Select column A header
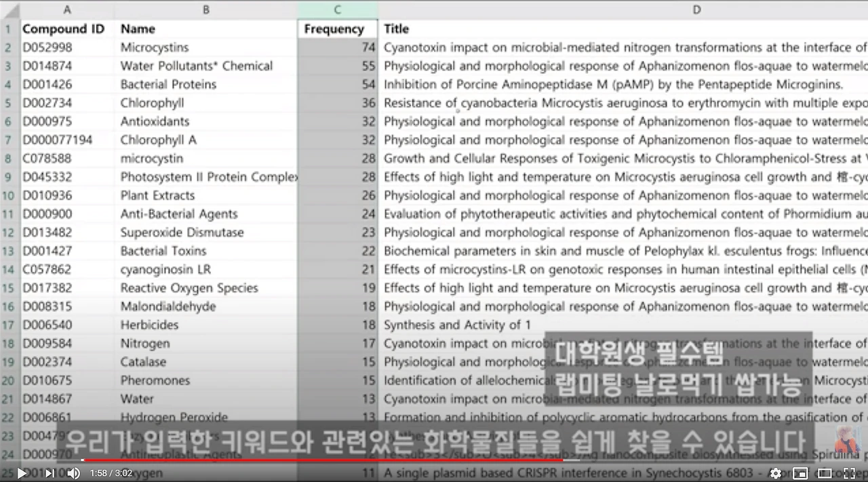Screen dimensions: 868x482 66,9
